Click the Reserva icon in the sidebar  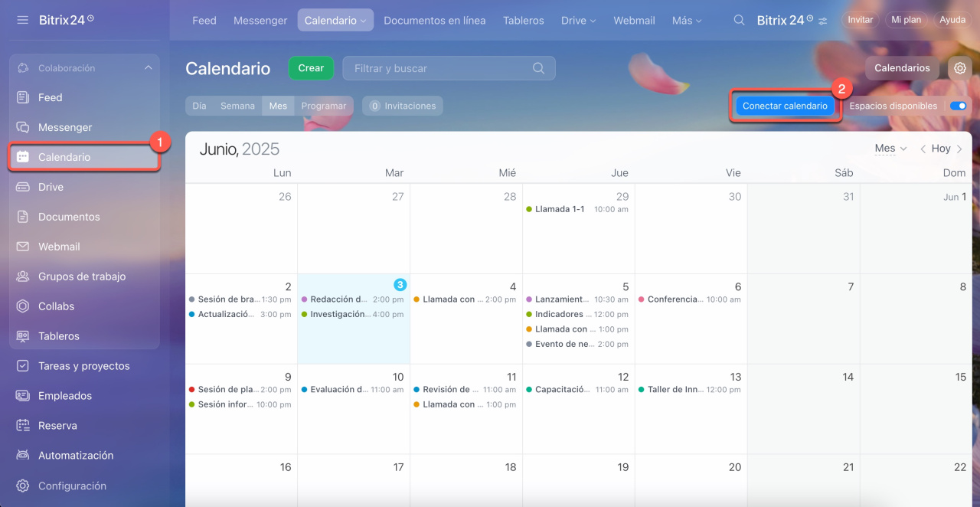point(23,426)
